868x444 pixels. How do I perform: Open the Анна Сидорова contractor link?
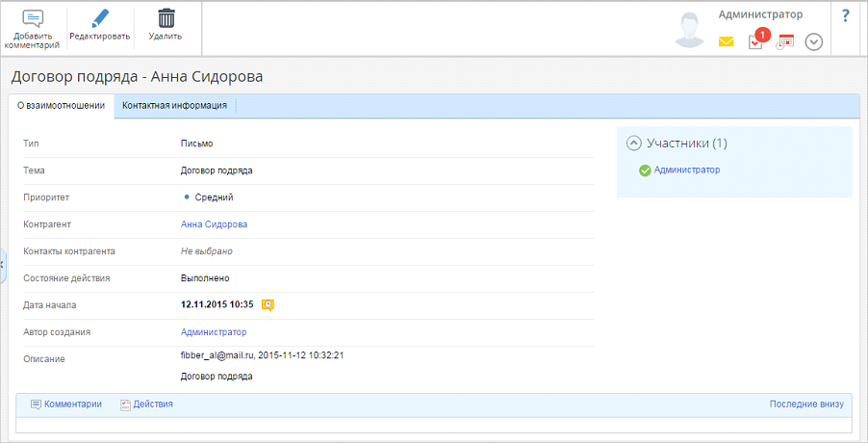coord(214,224)
